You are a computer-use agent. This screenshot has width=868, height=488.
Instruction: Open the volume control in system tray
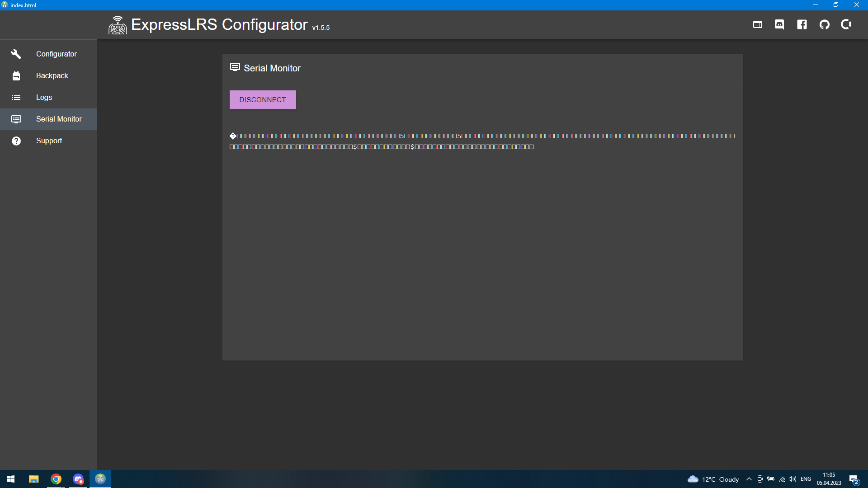coord(793,479)
